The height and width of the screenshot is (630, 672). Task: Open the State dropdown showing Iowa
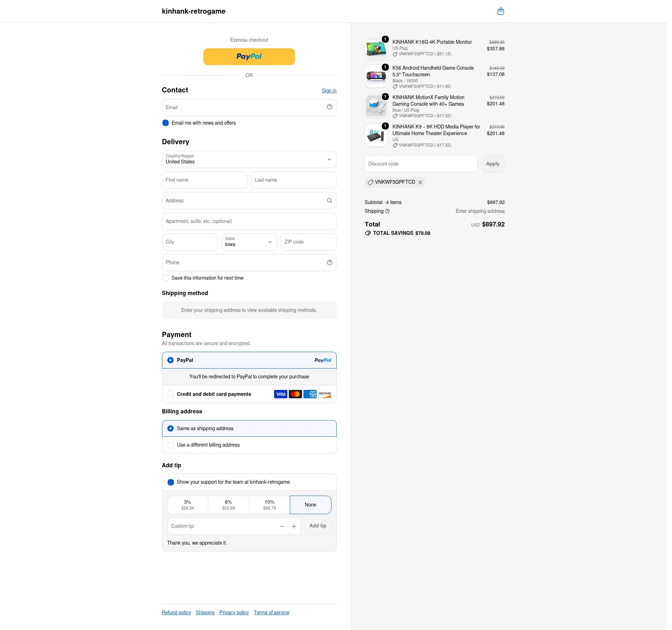click(249, 242)
